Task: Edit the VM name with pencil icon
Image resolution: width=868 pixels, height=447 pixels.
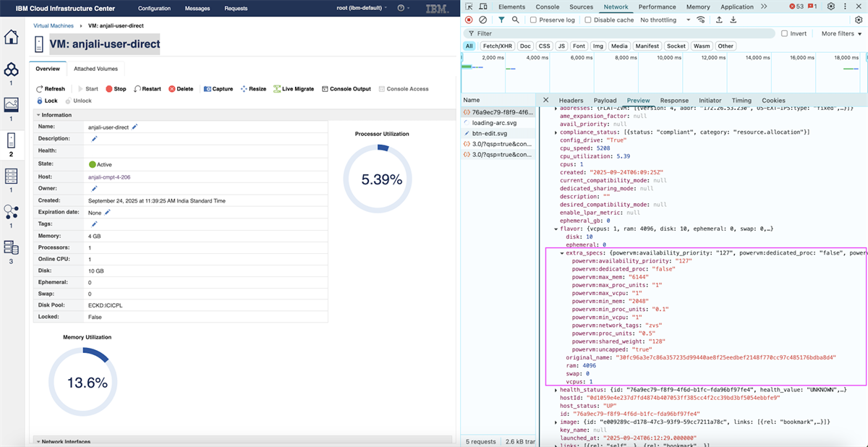Action: coord(135,127)
